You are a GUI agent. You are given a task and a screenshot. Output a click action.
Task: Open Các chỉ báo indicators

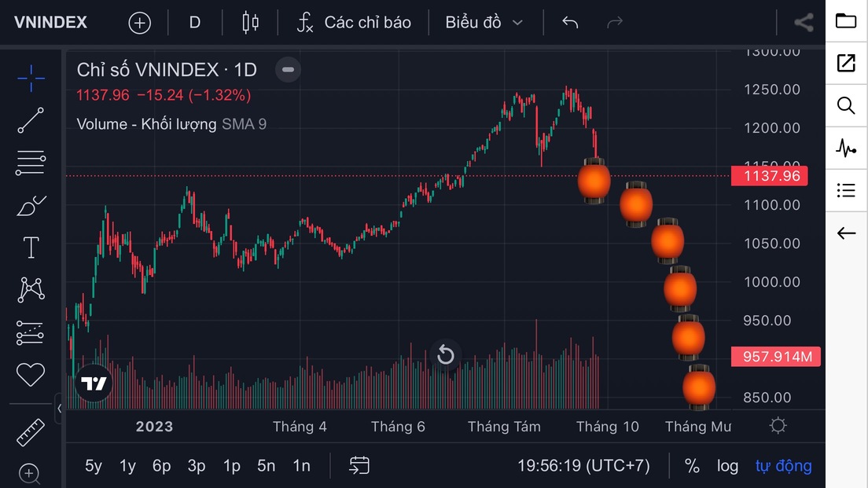[354, 23]
